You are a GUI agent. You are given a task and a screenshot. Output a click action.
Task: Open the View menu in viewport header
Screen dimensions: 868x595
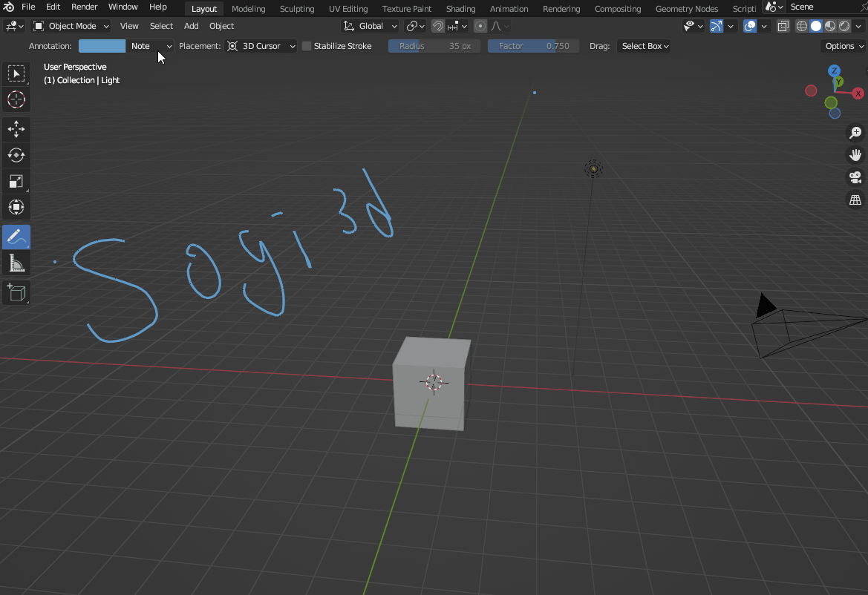129,26
